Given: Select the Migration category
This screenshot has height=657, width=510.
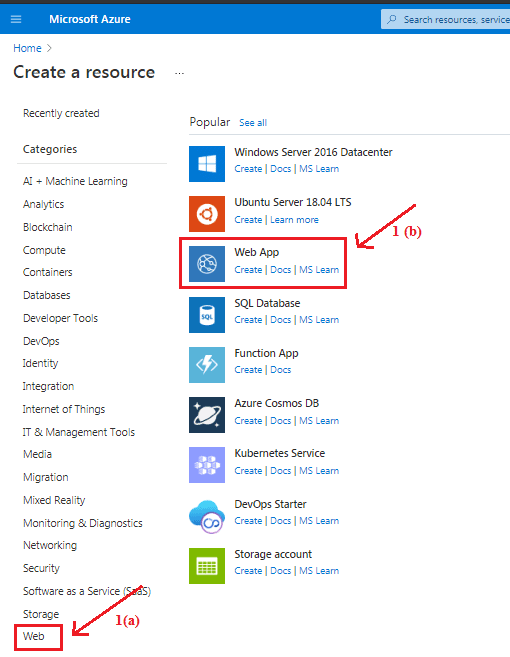Looking at the screenshot, I should 46,477.
